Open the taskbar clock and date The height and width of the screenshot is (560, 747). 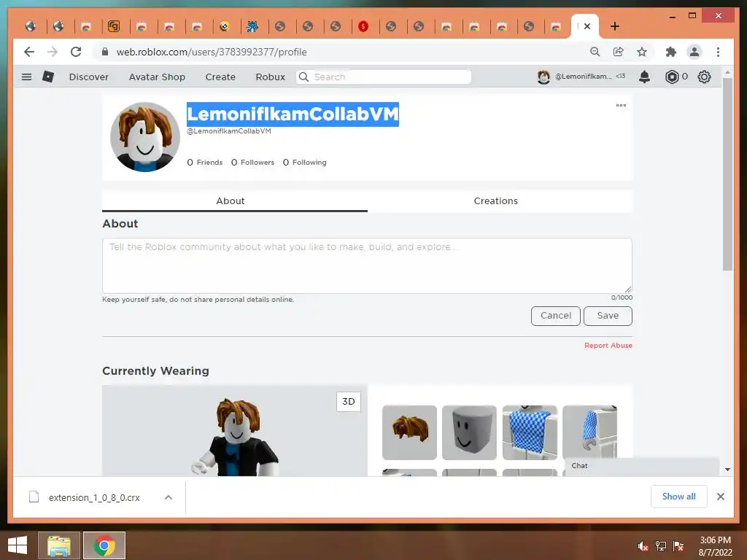pyautogui.click(x=715, y=546)
